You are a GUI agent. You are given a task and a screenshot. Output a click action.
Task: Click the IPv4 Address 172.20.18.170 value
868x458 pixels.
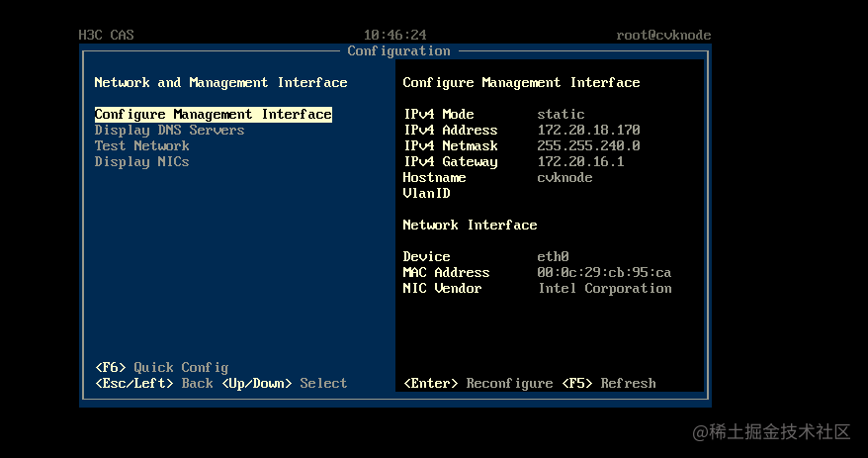tap(588, 131)
